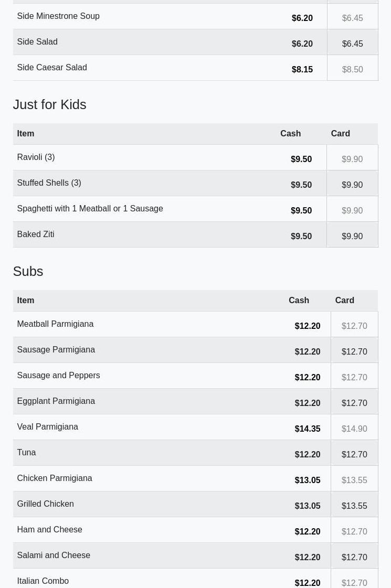Click the Item column header in Subs table
This screenshot has height=588, width=391.
[26, 301]
